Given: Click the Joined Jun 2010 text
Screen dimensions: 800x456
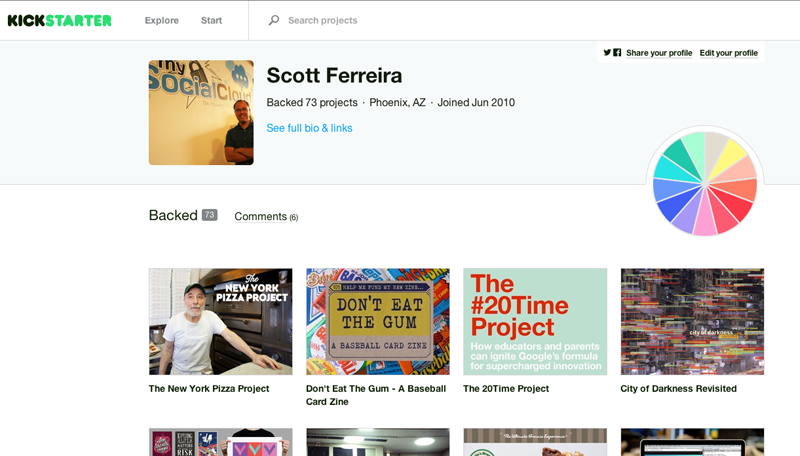Looking at the screenshot, I should point(476,103).
